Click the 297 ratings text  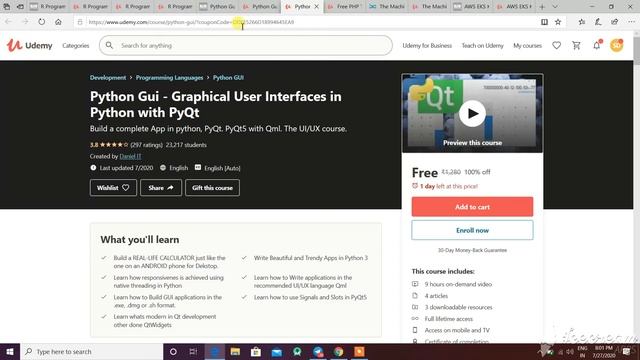(147, 145)
